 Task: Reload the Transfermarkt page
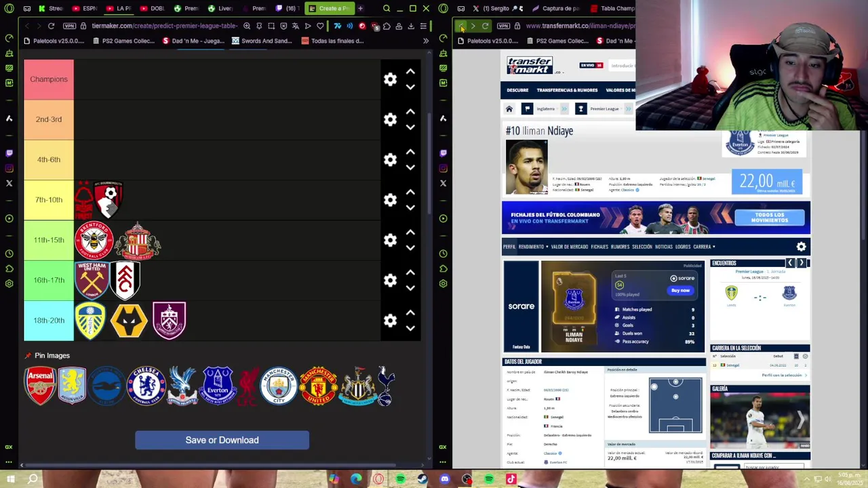pos(485,26)
